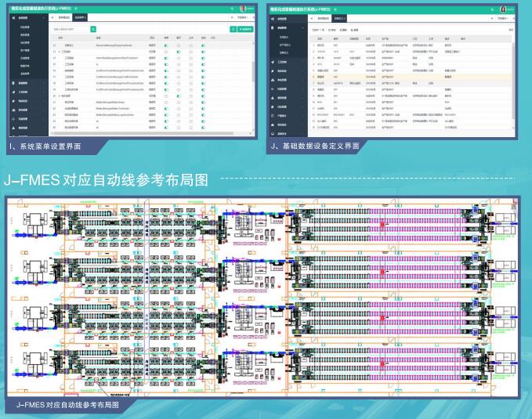
Task: Select the second tab in the right window tab bar
Action: point(338,16)
